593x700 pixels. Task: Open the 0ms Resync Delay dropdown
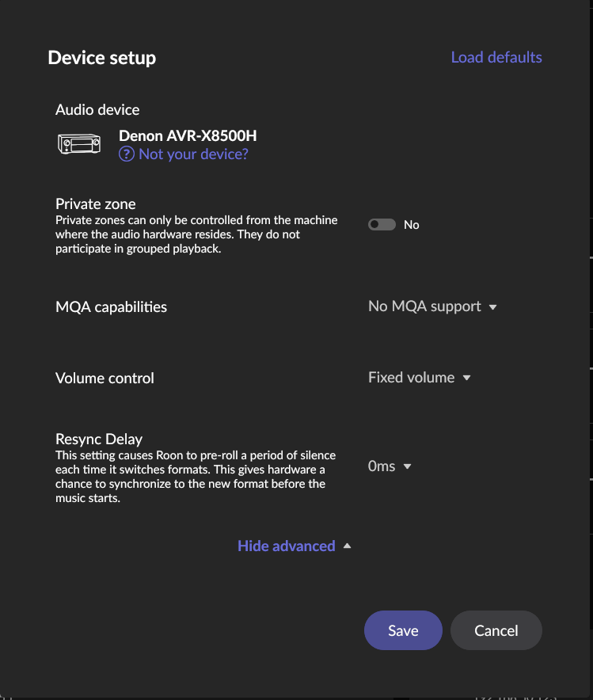[382, 466]
